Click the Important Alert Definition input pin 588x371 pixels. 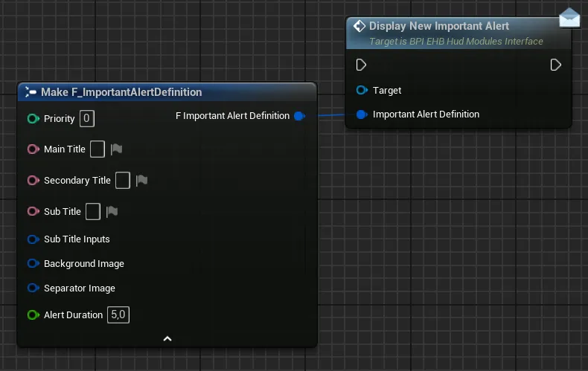(x=362, y=114)
